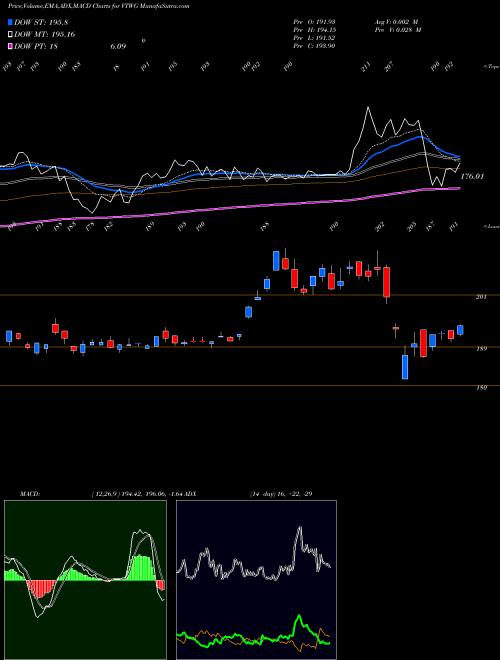The image size is (500, 660).
Task: Click the green MACD histogram chart panel
Action: point(85,580)
